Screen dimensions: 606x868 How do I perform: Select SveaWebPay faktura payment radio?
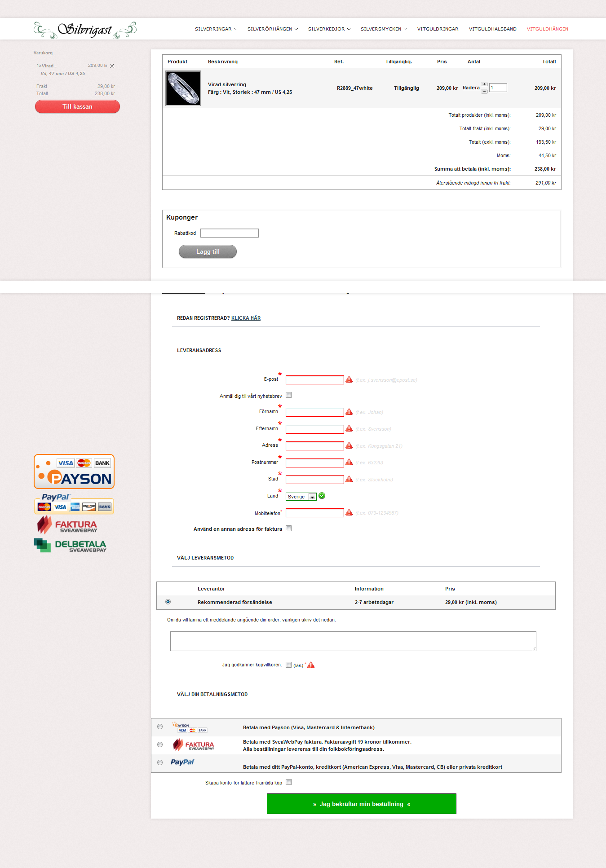tap(160, 745)
